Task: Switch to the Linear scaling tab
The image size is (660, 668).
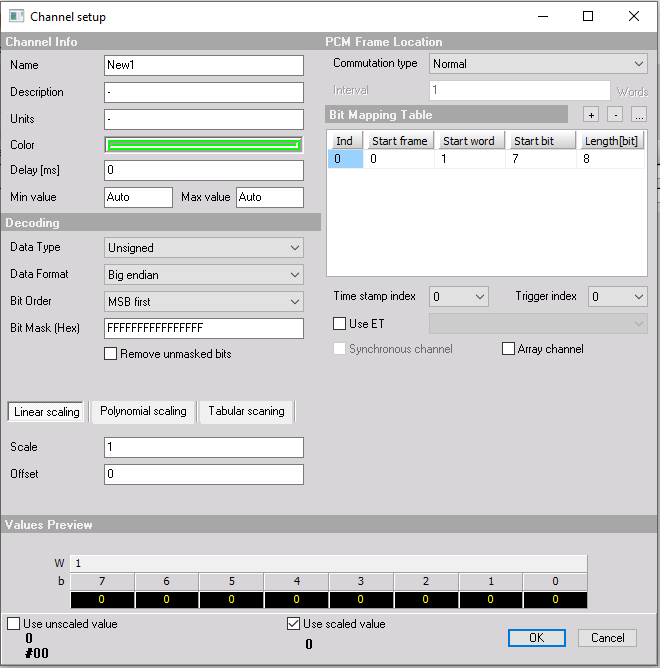Action: [46, 412]
